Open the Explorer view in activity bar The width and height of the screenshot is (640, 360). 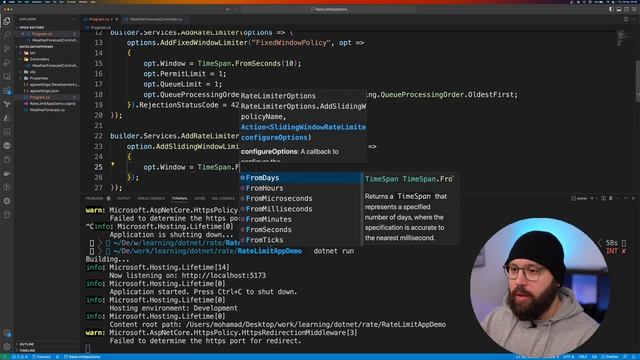(x=7, y=21)
